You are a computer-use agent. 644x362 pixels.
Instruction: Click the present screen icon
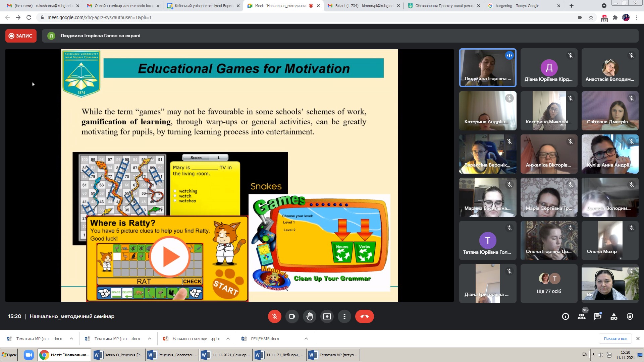327,316
